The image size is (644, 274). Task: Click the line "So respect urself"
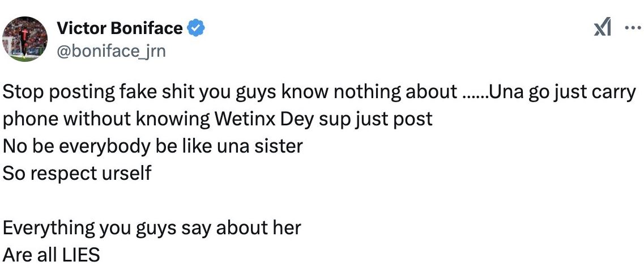77,172
